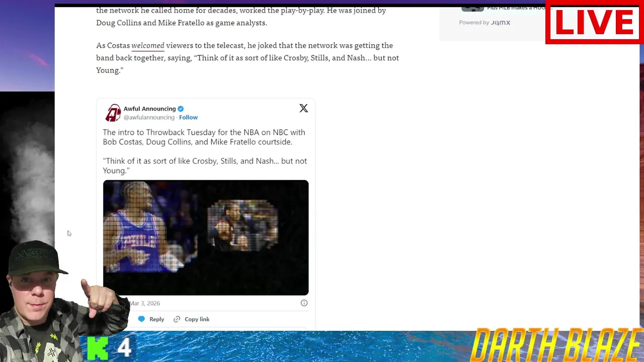Follow the 'welcomed' hyperlink in article

148,45
